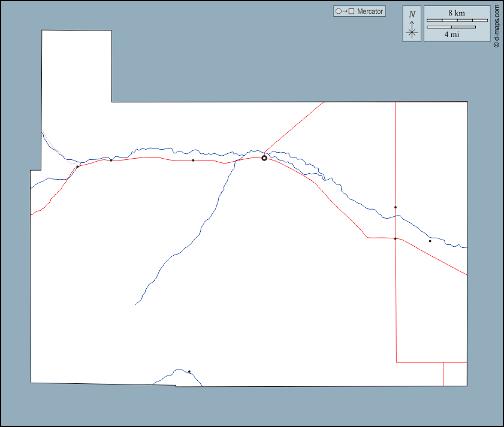
Task: Click the red diagonal road heading northeast from the city
Action: (x=294, y=128)
